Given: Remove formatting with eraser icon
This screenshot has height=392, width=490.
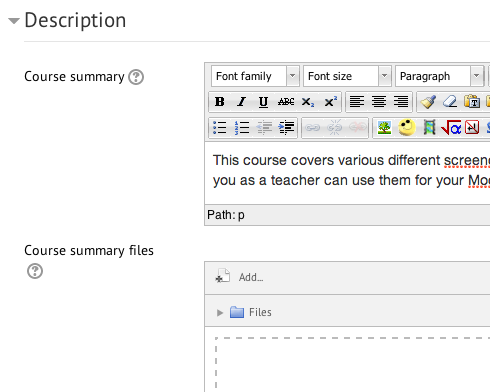Looking at the screenshot, I should click(x=450, y=102).
